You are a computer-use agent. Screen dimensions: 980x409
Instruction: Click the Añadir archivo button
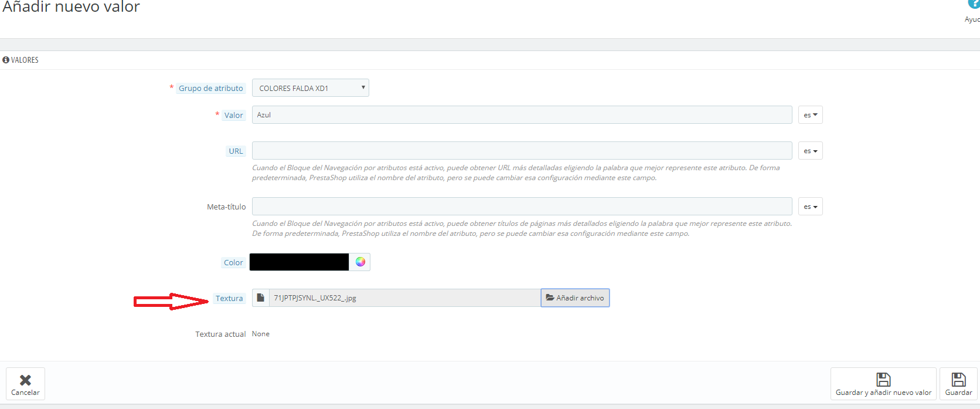pyautogui.click(x=575, y=298)
